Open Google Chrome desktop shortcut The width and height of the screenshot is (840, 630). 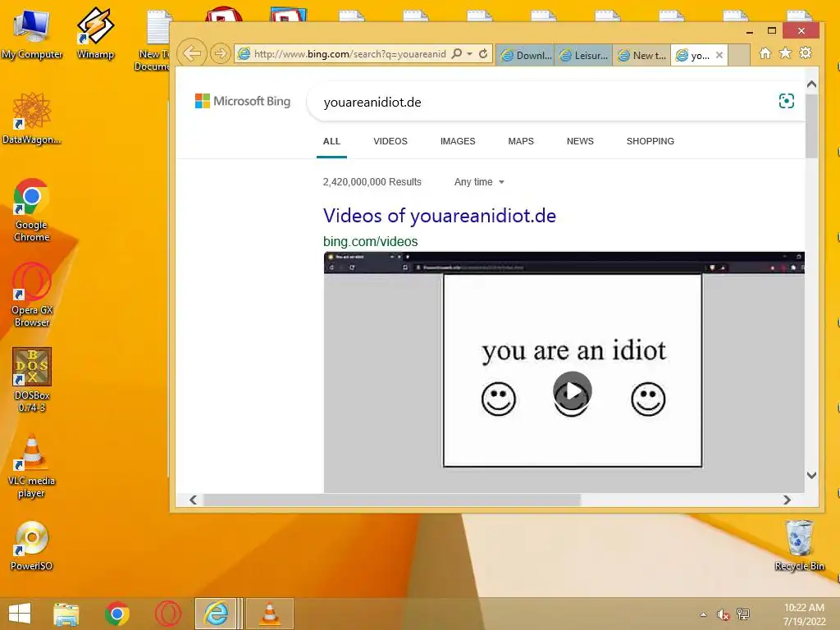coord(32,210)
